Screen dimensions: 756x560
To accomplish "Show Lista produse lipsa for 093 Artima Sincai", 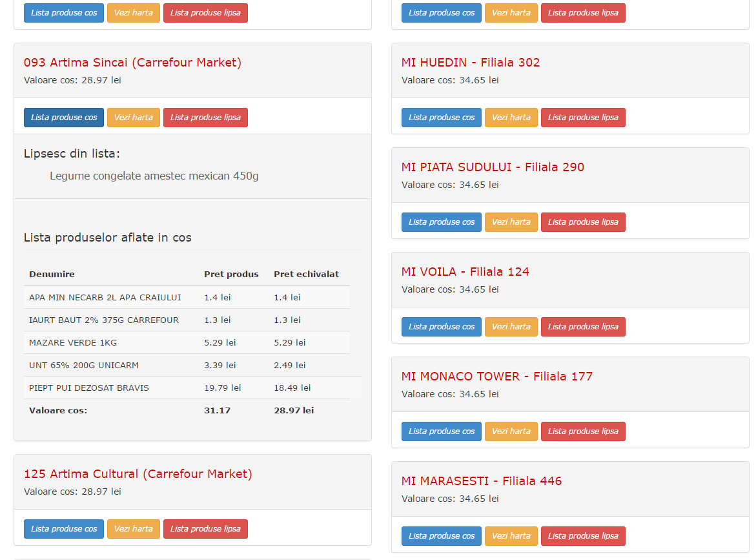I will [205, 117].
